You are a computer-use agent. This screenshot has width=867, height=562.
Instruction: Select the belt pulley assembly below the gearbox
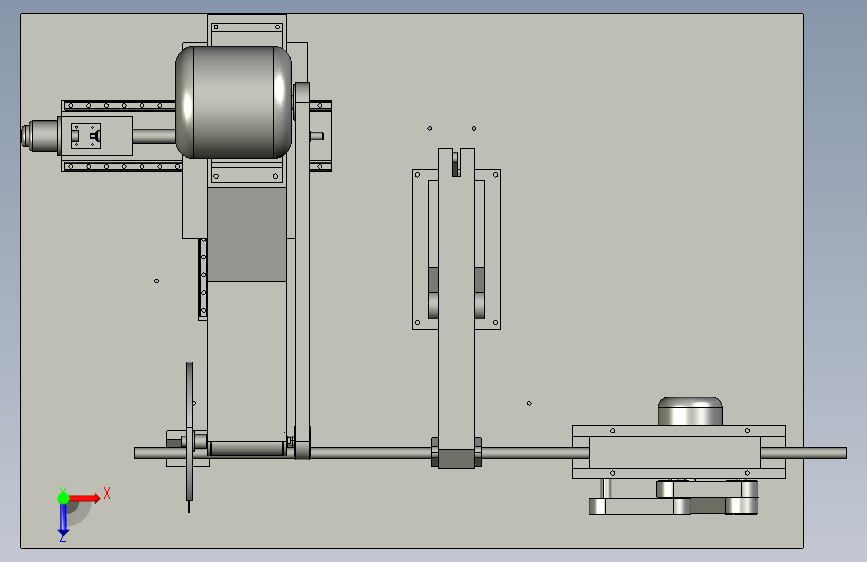click(x=673, y=497)
